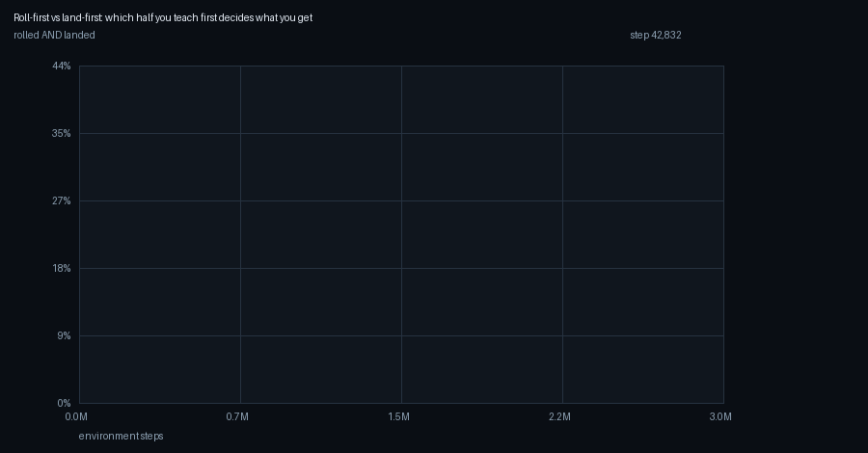Image resolution: width=868 pixels, height=453 pixels.
Task: Select the 1.5M x-axis tick label
Action: 398,416
